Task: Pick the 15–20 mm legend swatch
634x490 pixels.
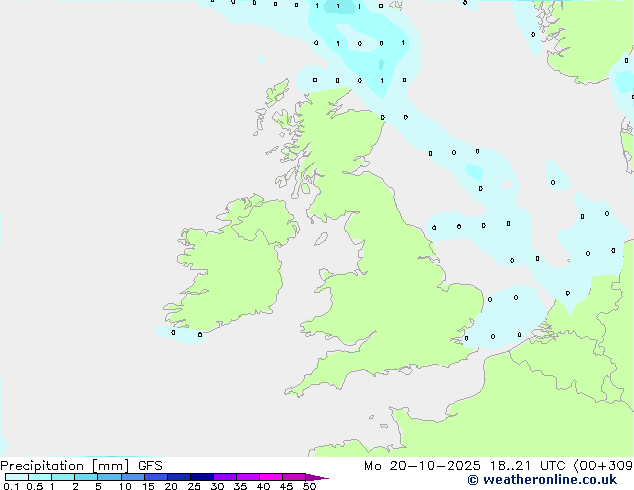Action: [x=155, y=477]
